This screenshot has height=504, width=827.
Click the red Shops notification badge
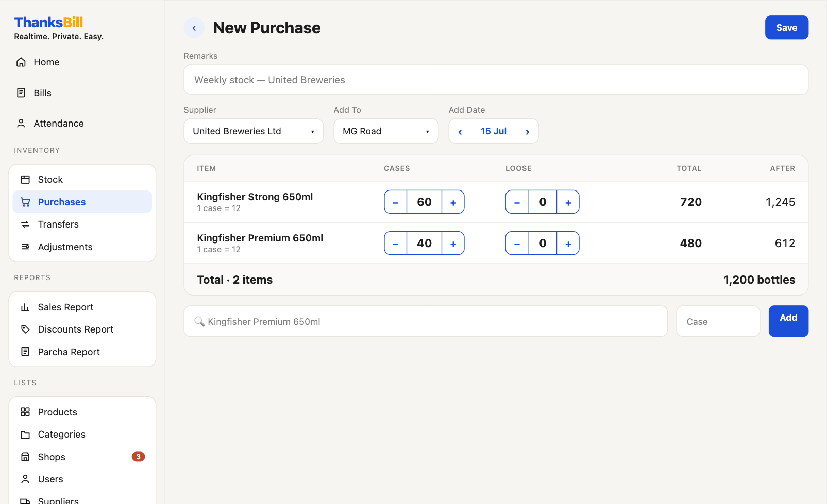pyautogui.click(x=138, y=457)
